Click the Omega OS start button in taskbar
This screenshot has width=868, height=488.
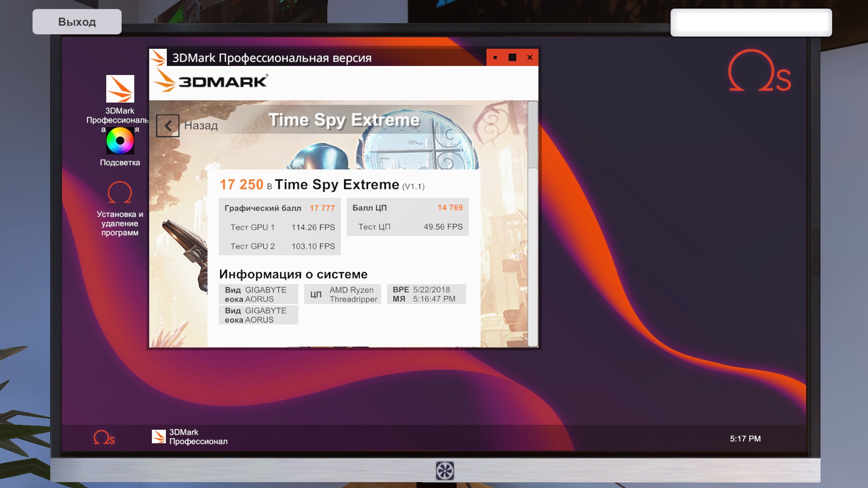coord(104,437)
